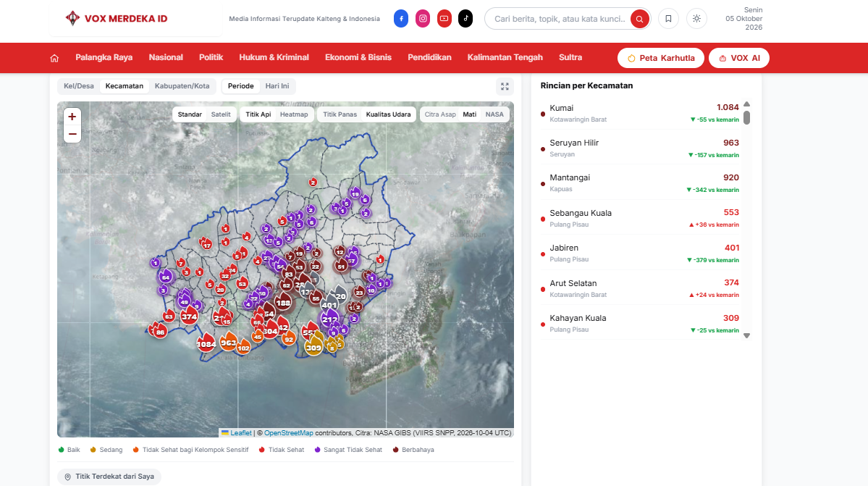Launch VOX AI assistant
Viewport: 868px width, 486px height.
point(739,58)
